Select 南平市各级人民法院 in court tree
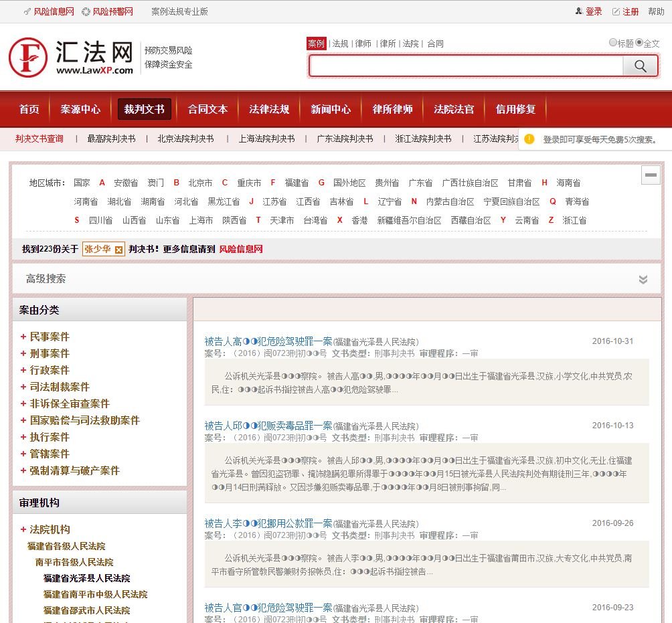Viewport: 672px width, 623px height. click(74, 562)
